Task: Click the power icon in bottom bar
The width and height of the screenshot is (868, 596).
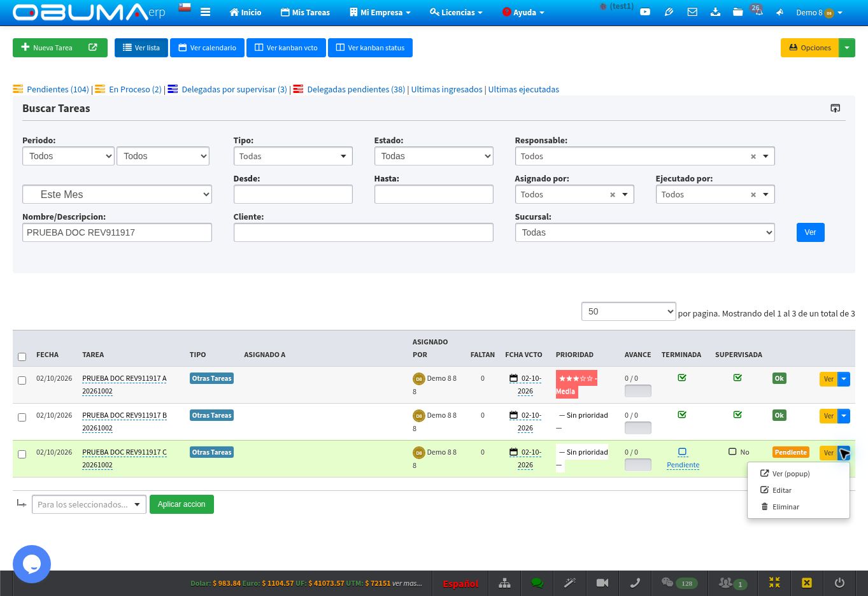Action: [839, 583]
